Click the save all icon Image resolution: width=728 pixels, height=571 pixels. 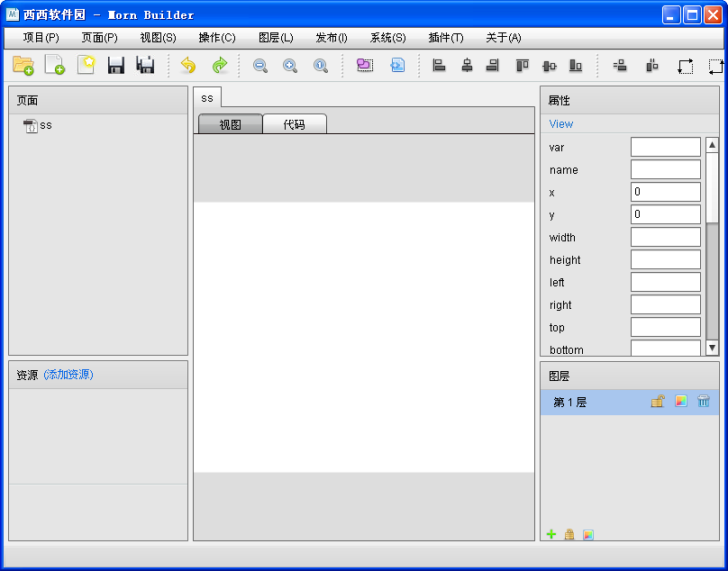click(x=145, y=66)
